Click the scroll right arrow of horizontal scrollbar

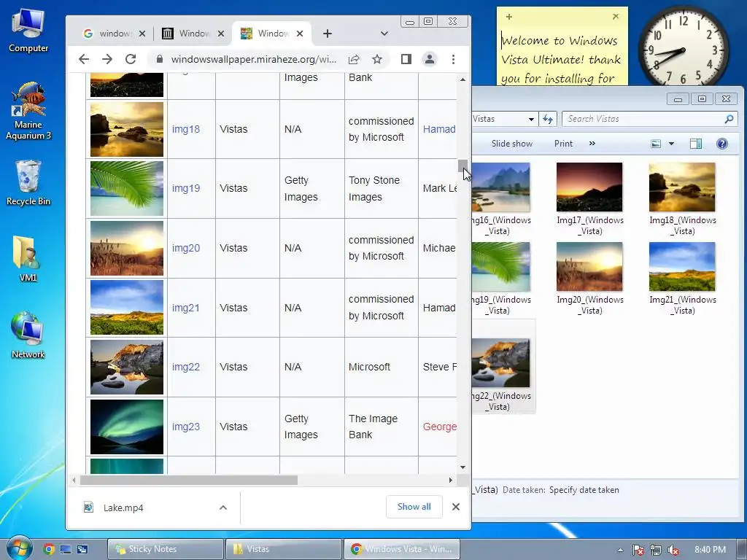coord(450,480)
